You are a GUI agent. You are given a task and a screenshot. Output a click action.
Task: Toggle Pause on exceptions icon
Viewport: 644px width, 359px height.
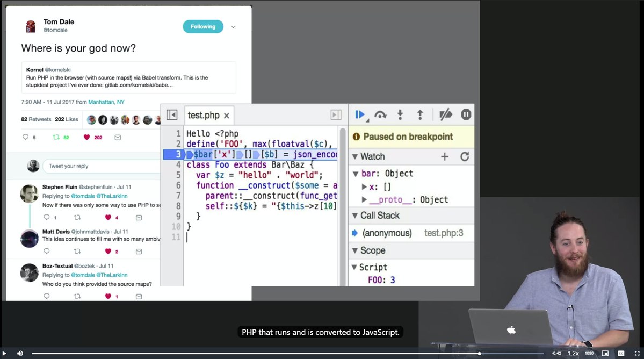click(466, 114)
